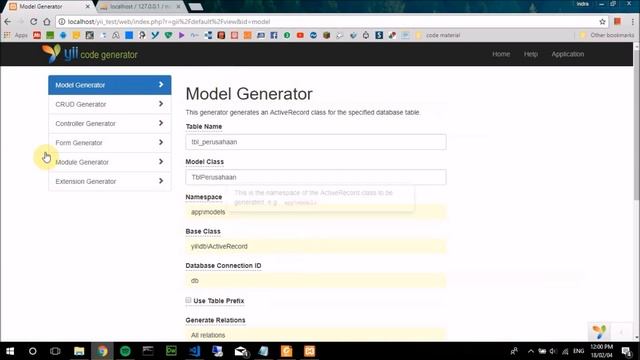
Task: Click the Namespace field showing app\models
Action: tap(316, 212)
